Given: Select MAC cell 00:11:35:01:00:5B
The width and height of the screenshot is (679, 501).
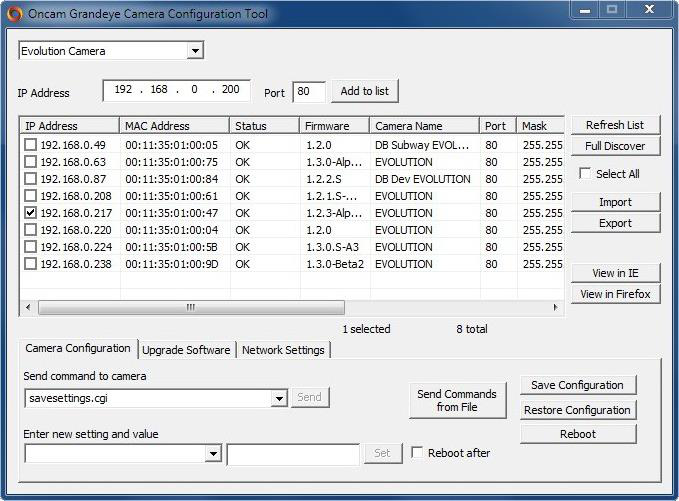Looking at the screenshot, I should tap(171, 247).
